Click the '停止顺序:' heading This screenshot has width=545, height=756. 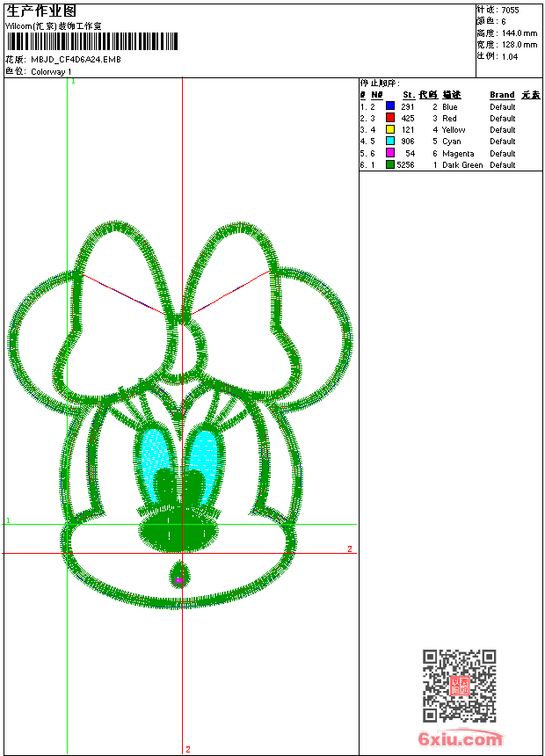point(380,83)
